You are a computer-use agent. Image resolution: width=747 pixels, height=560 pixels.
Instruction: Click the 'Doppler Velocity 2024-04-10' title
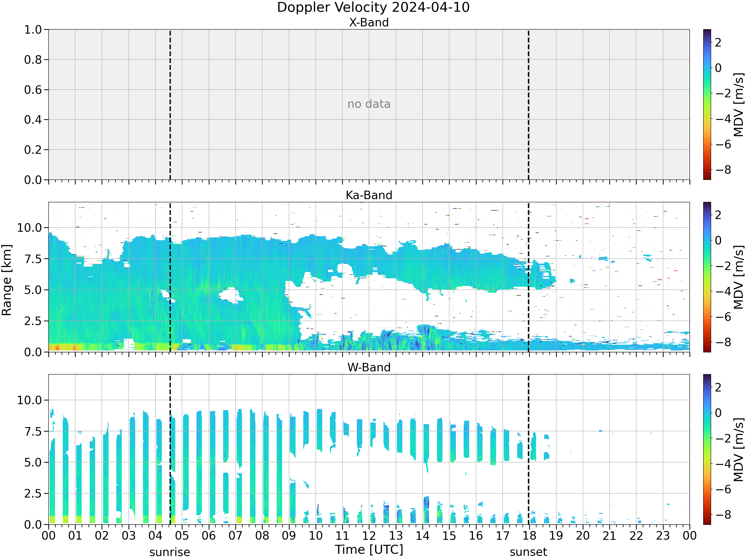[373, 7]
